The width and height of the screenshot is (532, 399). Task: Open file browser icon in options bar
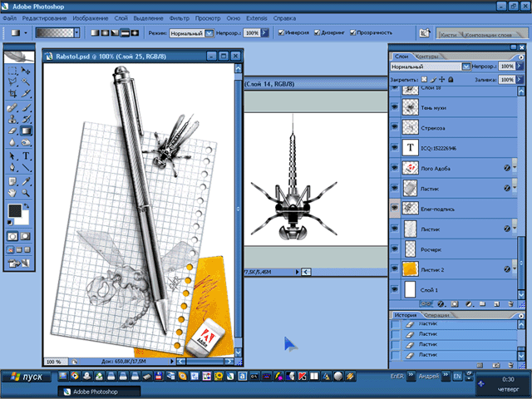(x=425, y=33)
